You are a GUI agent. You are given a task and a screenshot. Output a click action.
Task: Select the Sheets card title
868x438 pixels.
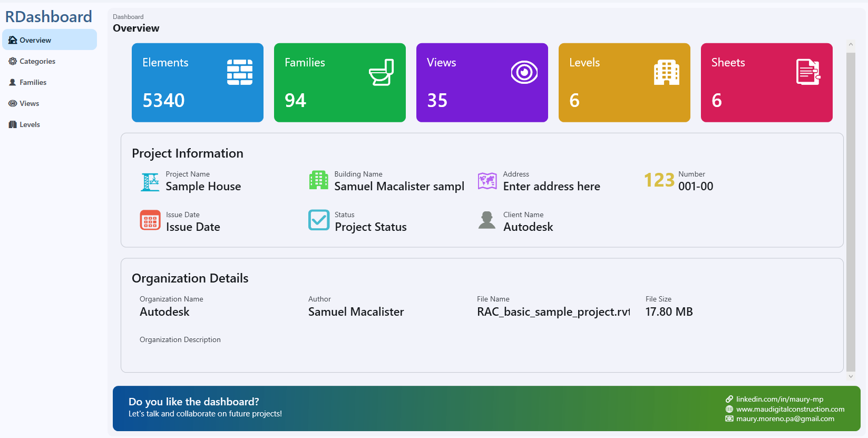(728, 62)
